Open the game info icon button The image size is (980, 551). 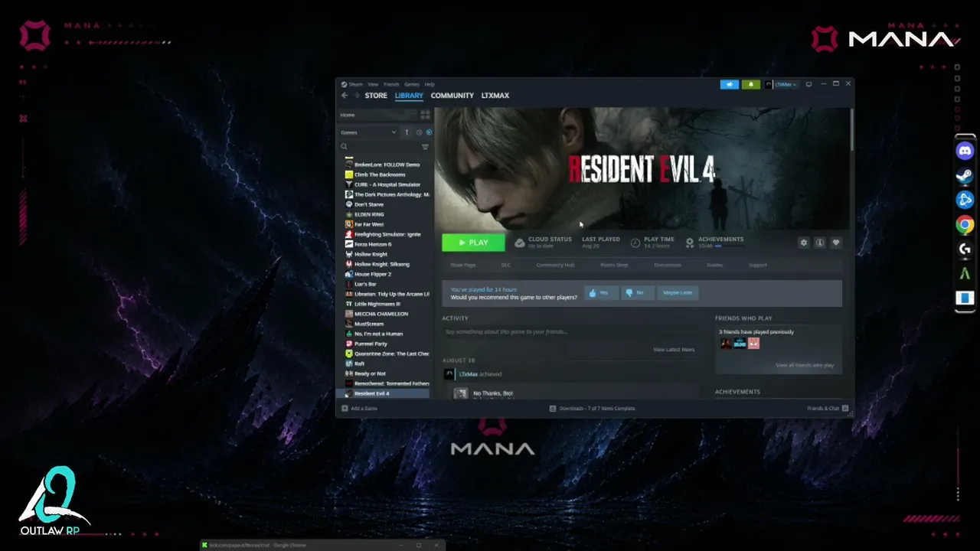[x=819, y=243]
